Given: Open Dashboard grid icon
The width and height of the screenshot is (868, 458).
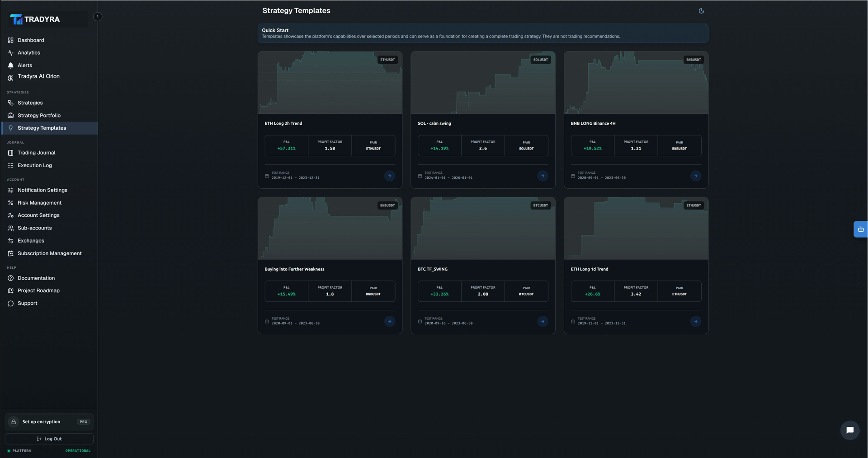Looking at the screenshot, I should (10, 40).
